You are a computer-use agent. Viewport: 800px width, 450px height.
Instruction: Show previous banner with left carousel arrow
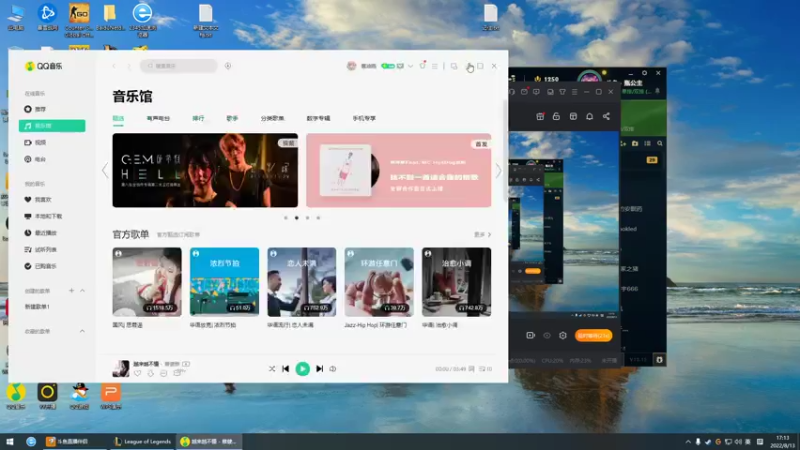(105, 170)
